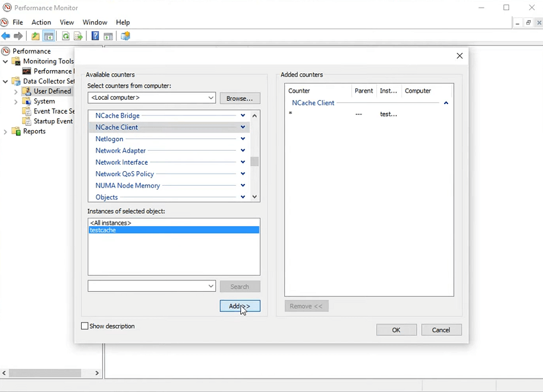The height and width of the screenshot is (392, 543).
Task: Expand the Network Interface counter group
Action: (x=243, y=162)
